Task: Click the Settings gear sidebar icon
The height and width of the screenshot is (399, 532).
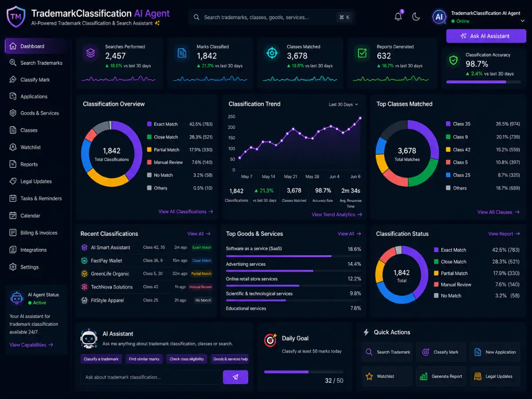Action: [12, 267]
